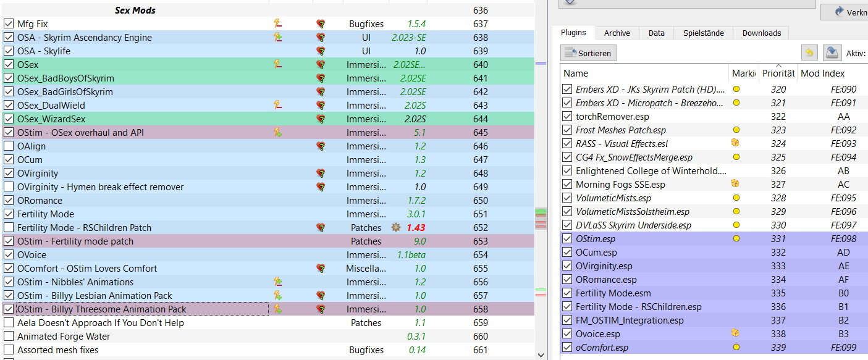Click the orange archive icon for Morning Fogs SSE.esp
This screenshot has width=868, height=360.
(x=736, y=183)
